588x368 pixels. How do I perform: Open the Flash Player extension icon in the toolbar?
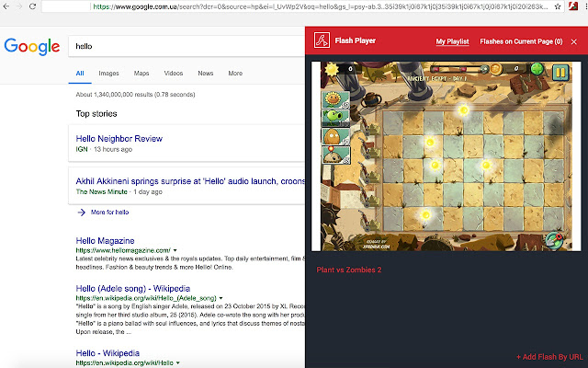[573, 6]
